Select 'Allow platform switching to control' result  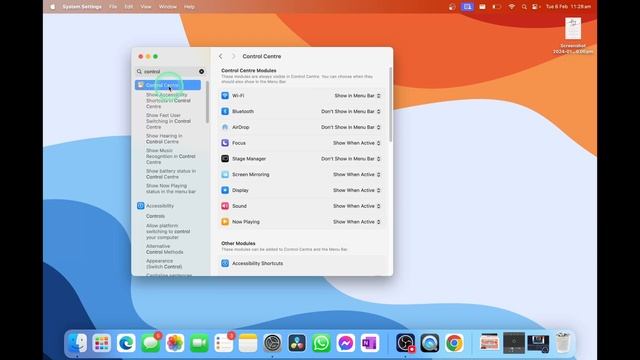[168, 231]
